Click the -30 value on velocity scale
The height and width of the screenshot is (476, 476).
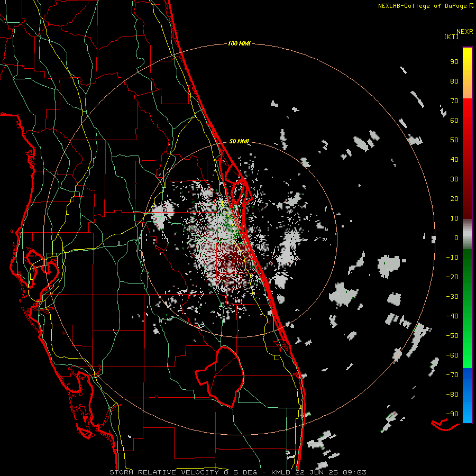[x=452, y=297]
